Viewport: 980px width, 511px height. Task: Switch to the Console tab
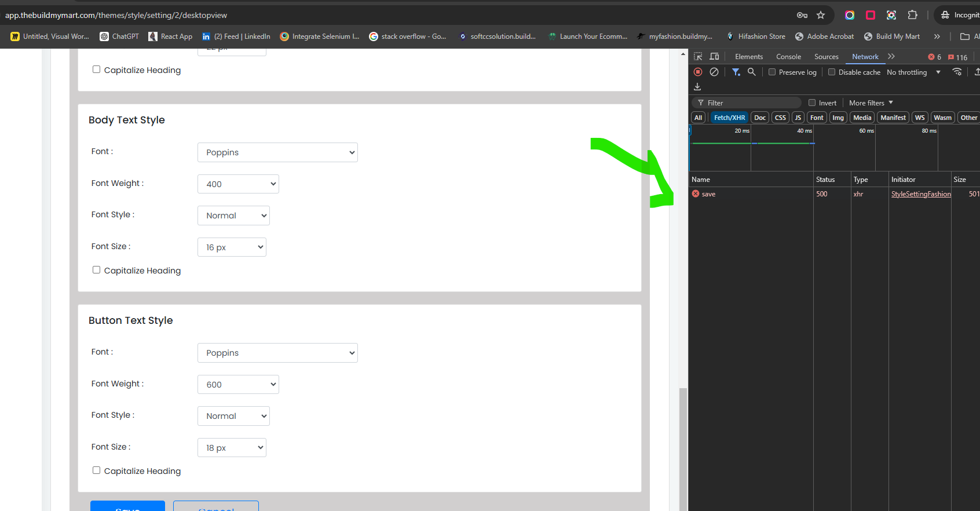(x=788, y=57)
